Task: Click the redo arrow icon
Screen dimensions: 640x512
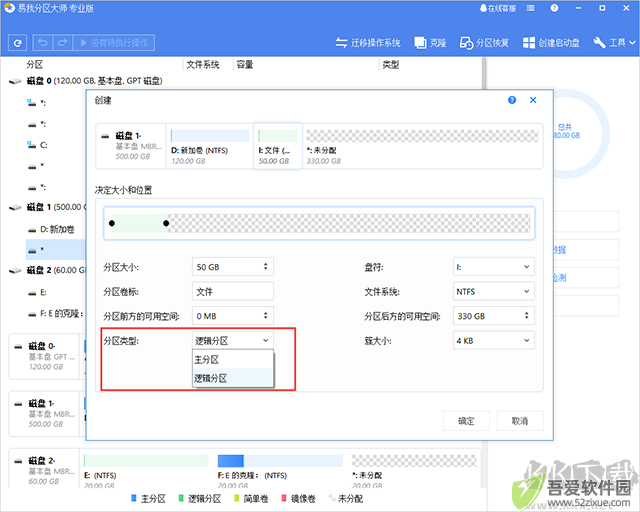Action: [x=62, y=43]
